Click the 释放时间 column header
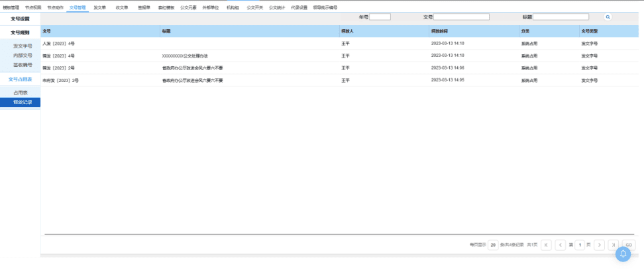This screenshot has height=274, width=644. tap(474, 31)
